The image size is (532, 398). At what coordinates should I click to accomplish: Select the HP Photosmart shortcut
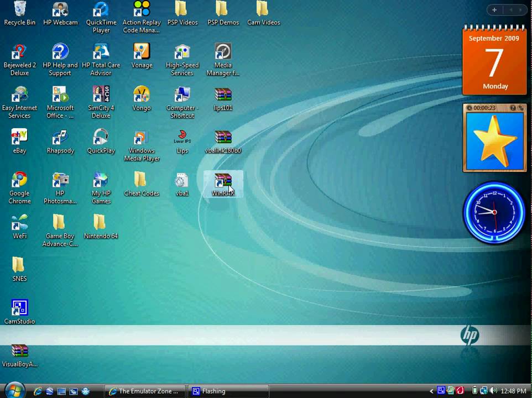60,188
